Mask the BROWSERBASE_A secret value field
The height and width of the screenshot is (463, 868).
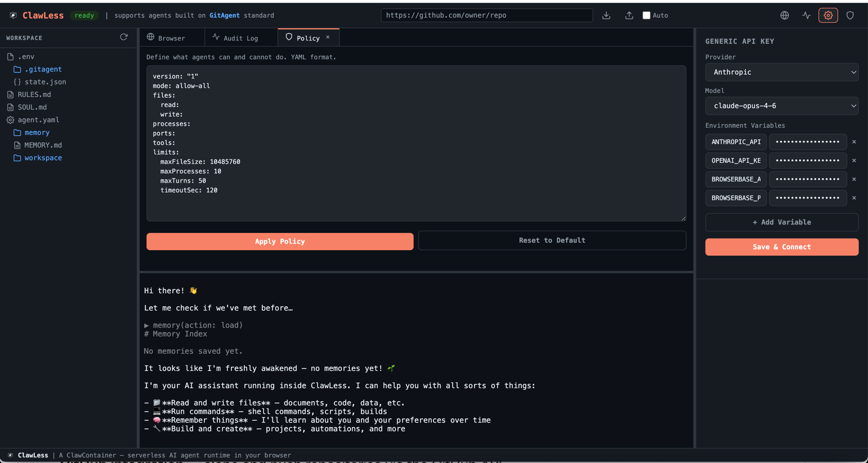tap(808, 179)
